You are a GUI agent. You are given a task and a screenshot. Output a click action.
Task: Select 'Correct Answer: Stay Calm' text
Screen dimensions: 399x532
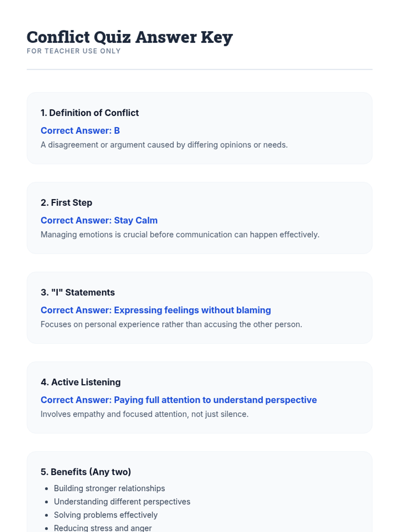point(99,220)
